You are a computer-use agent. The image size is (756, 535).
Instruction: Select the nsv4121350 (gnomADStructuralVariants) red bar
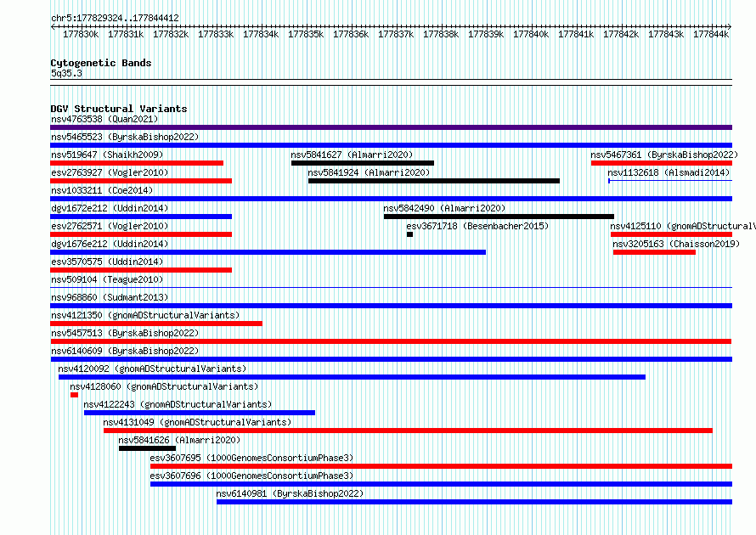[156, 324]
